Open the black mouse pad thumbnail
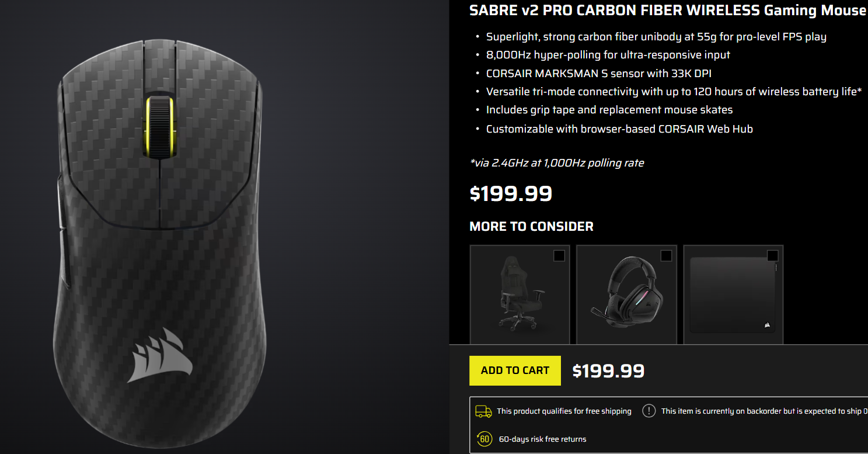This screenshot has height=454, width=868. click(733, 294)
